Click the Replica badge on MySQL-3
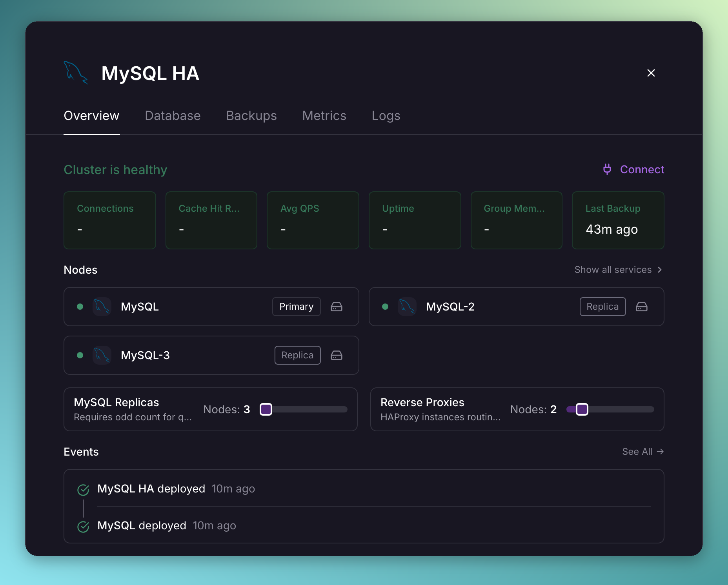 click(297, 355)
